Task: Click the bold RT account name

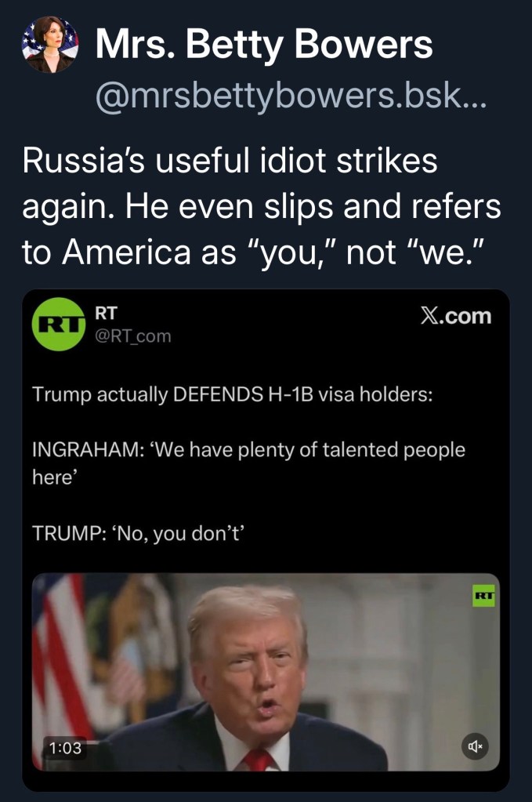Action: click(x=106, y=313)
